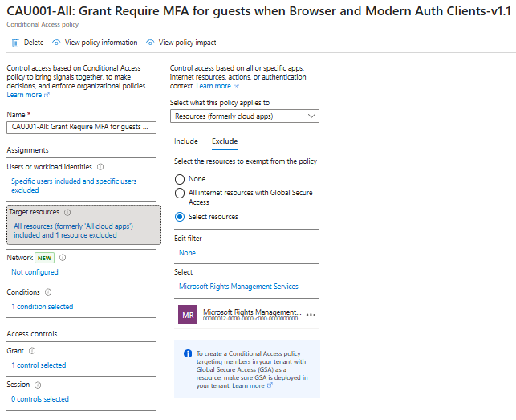The image size is (516, 420).
Task: Click the info icon next to Conditions
Action: [x=48, y=292]
